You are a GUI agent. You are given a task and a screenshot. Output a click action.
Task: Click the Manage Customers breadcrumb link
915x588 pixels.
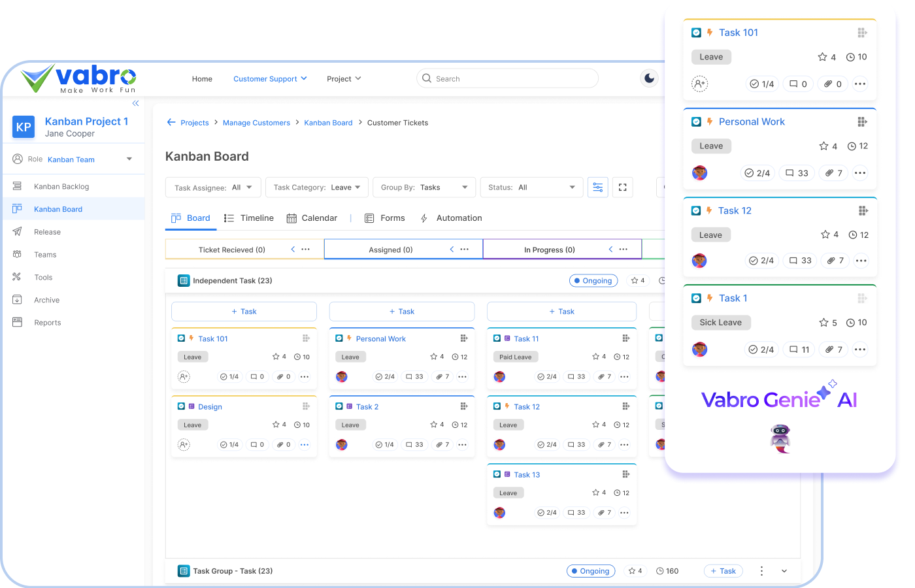pyautogui.click(x=256, y=122)
